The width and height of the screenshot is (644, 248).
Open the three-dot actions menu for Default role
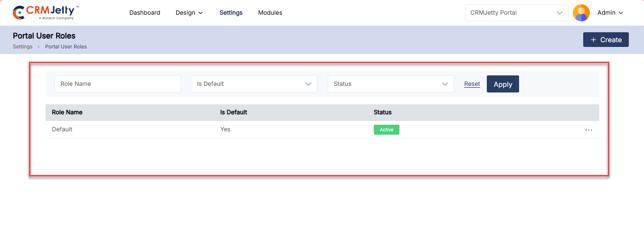point(589,130)
